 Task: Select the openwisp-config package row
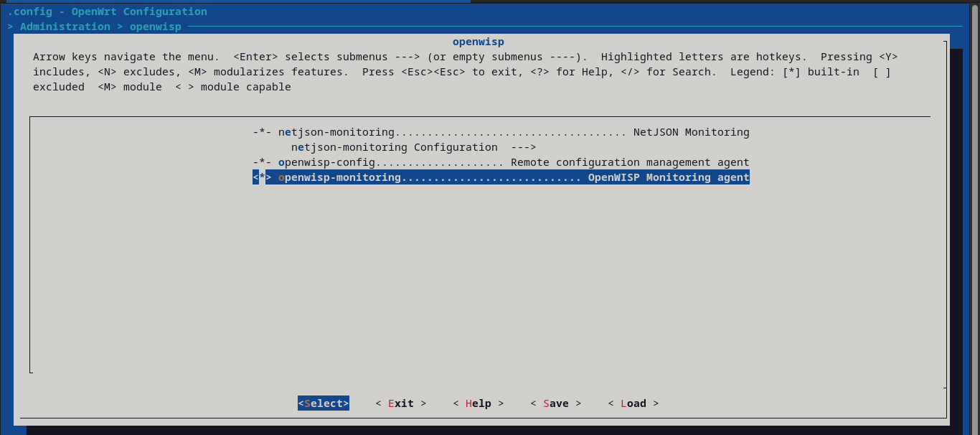tap(501, 162)
